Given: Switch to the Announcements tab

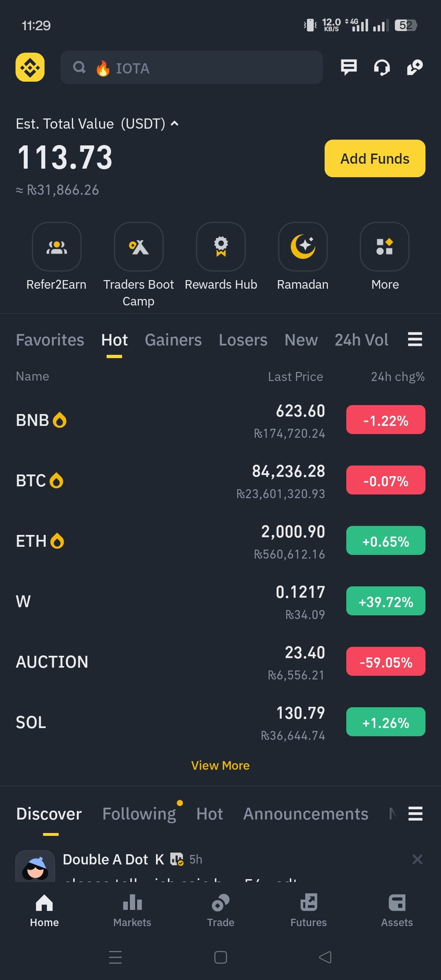Looking at the screenshot, I should 306,814.
